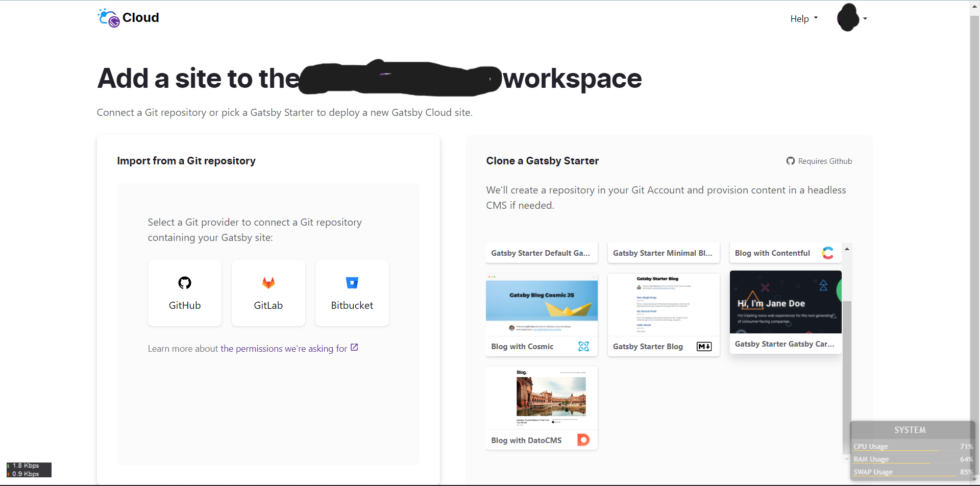Open the user account avatar menu
This screenshot has width=980, height=486.
click(x=851, y=18)
